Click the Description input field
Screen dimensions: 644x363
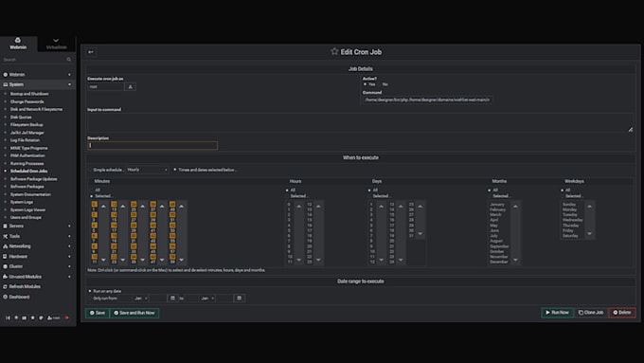point(152,145)
